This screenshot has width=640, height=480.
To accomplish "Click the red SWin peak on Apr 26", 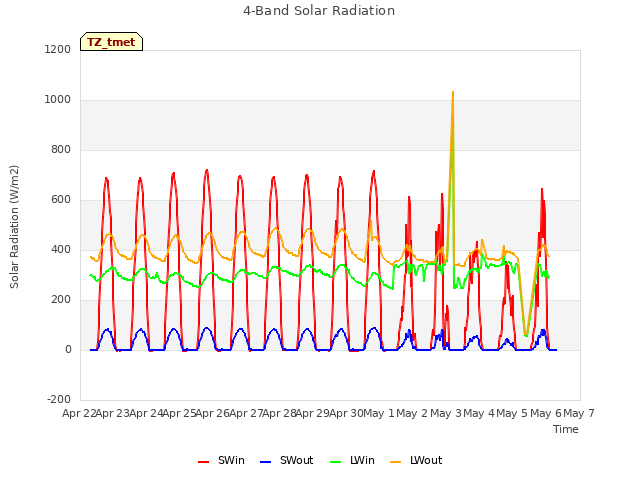I will (207, 170).
